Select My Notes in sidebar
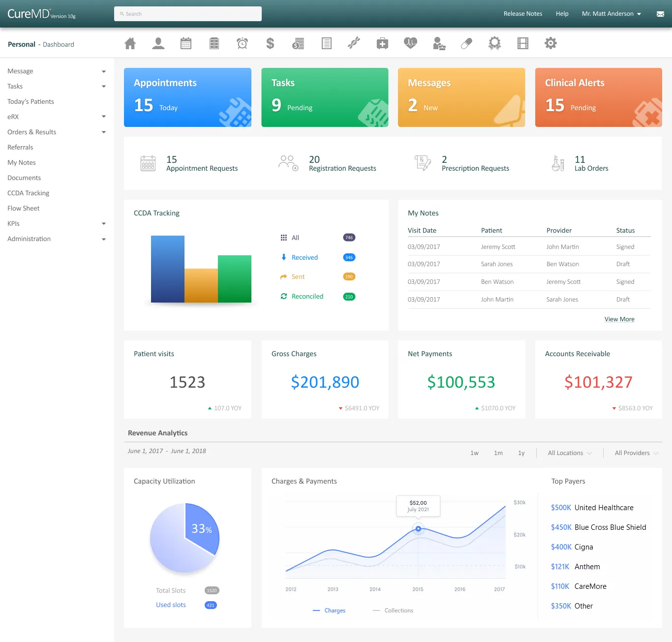672x642 pixels. [x=22, y=163]
